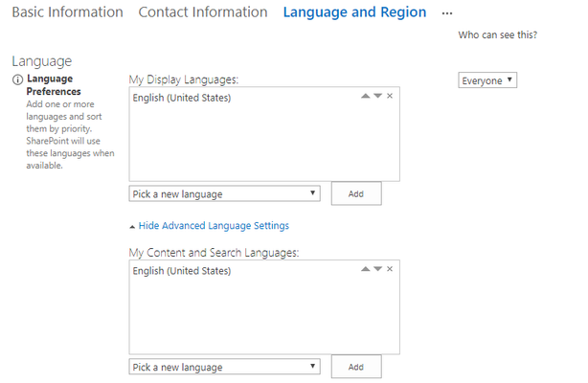Screen dimensions: 588x383
Task: Open display Pick a new language dropdown
Action: (225, 193)
